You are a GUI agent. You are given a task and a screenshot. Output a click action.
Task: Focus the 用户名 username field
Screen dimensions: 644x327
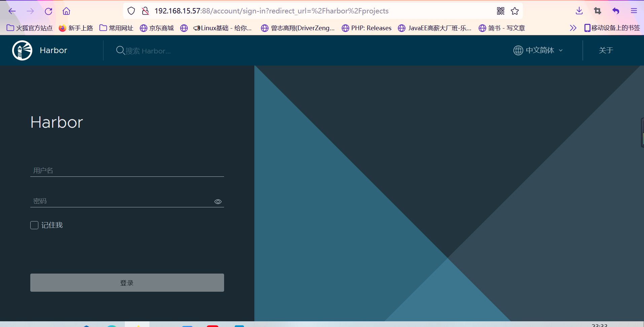[x=127, y=170]
